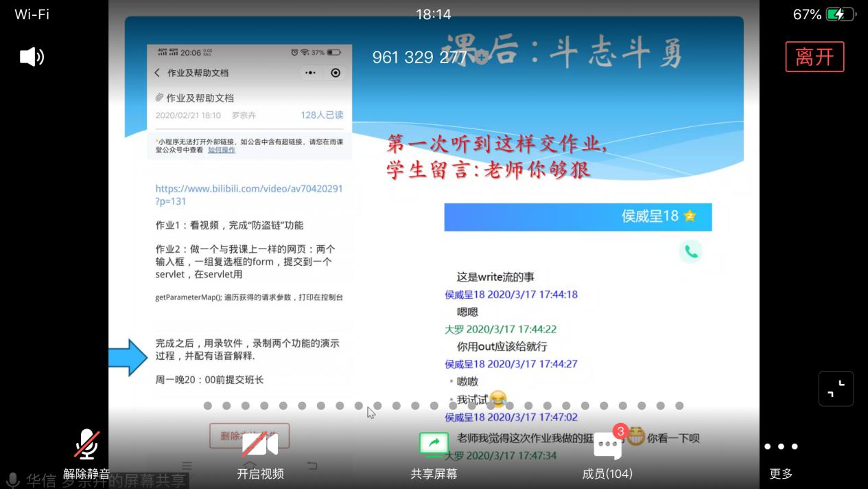Open the 更多 three-dot menu
The height and width of the screenshot is (489, 868).
click(781, 452)
